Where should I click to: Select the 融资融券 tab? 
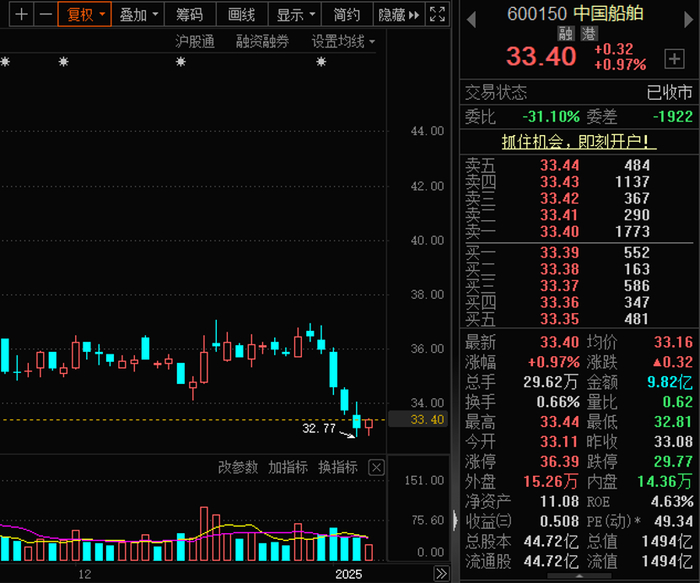click(x=262, y=42)
